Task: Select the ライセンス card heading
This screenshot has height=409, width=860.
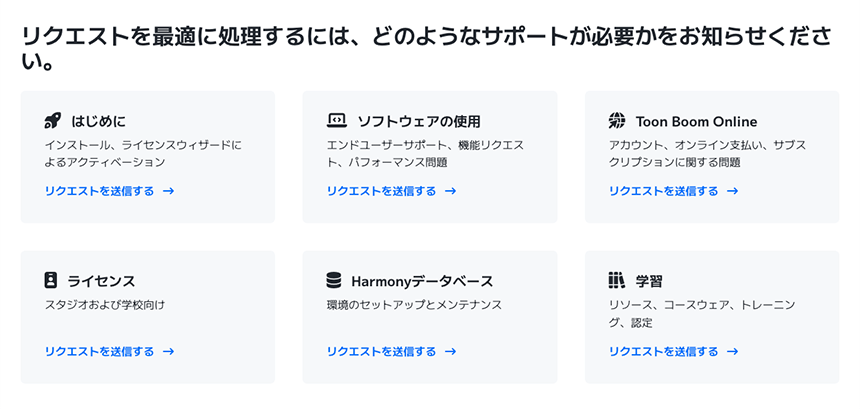Action: pos(101,282)
